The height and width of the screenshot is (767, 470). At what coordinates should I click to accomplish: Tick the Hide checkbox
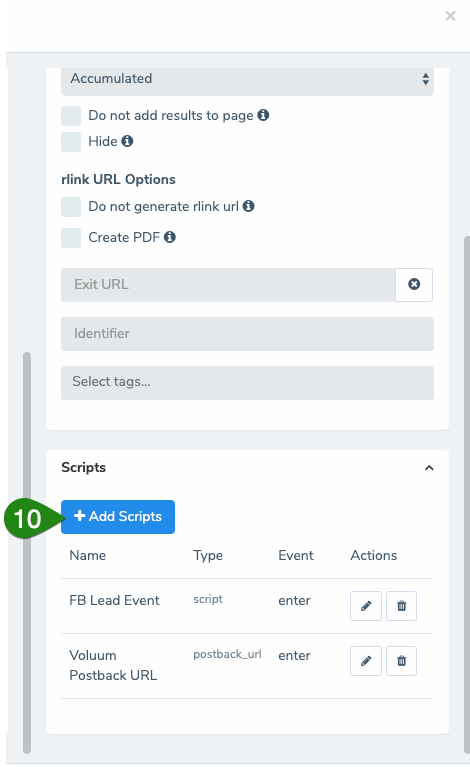click(x=71, y=142)
